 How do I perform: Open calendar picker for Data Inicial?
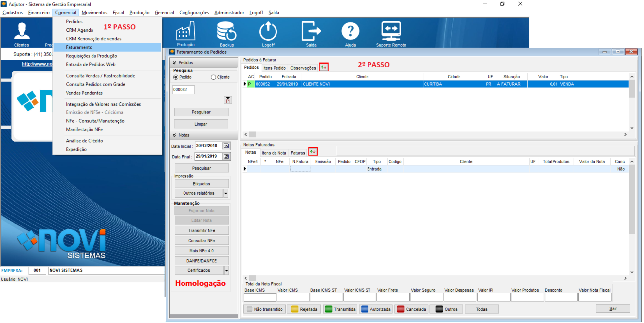tap(227, 146)
